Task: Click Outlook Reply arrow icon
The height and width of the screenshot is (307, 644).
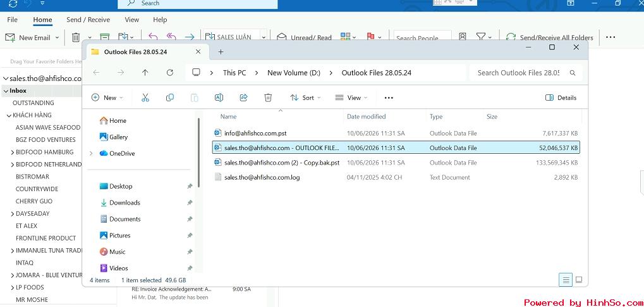Action: coord(153,37)
